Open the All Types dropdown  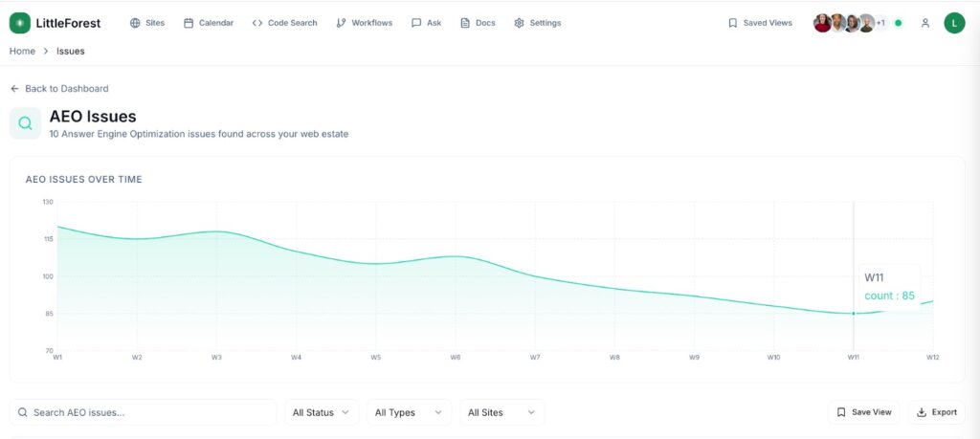tap(409, 412)
